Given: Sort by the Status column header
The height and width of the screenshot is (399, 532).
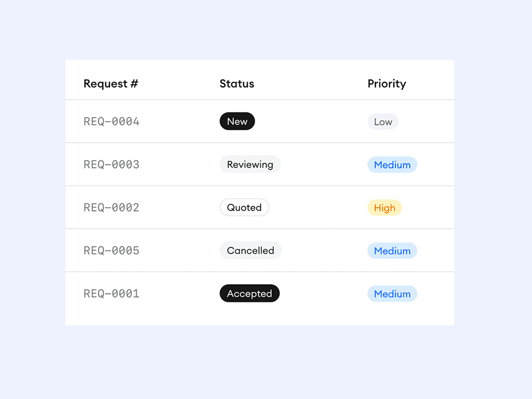Looking at the screenshot, I should (237, 84).
